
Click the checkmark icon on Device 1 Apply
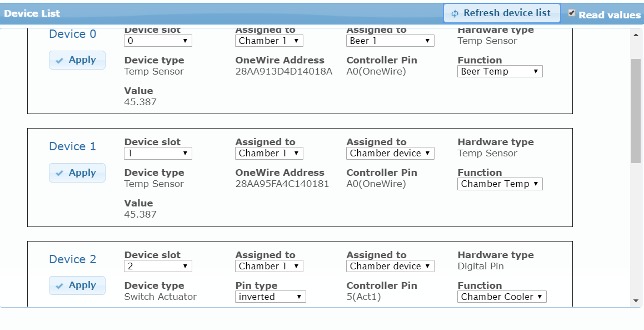pos(59,173)
